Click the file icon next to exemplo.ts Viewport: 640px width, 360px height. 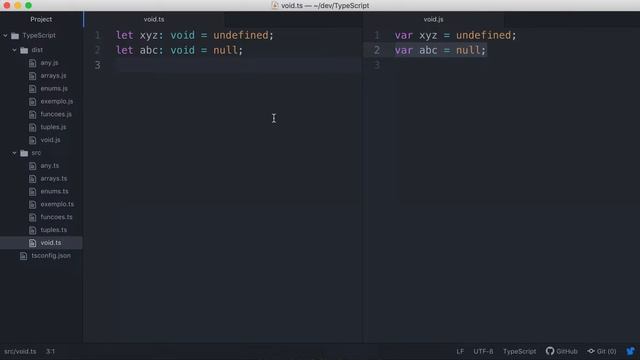[x=33, y=204]
